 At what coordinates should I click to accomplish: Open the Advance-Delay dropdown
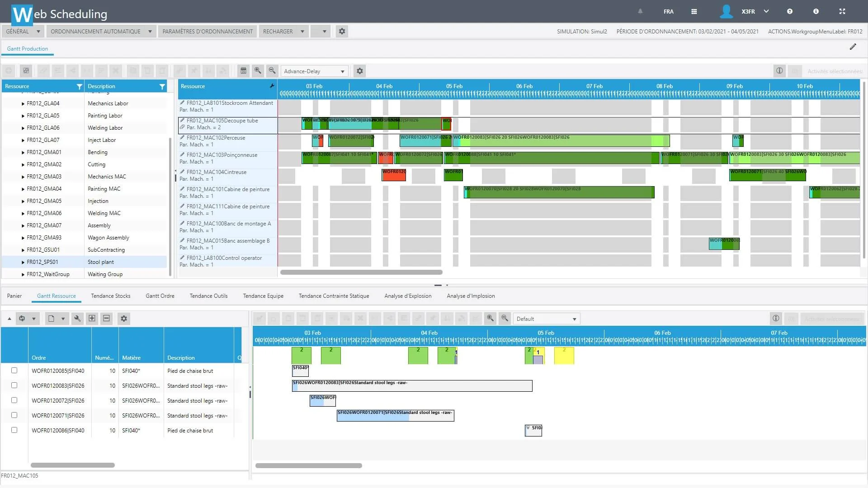(314, 71)
